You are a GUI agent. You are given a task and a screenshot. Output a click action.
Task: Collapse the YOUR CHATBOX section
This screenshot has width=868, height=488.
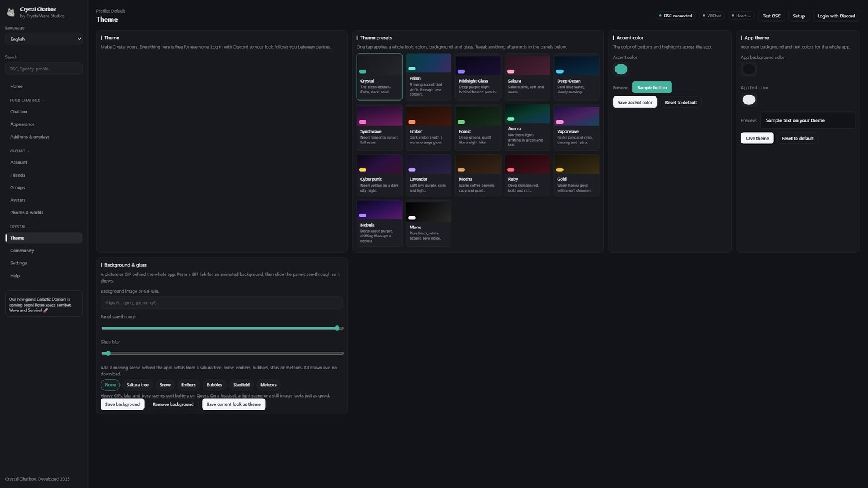coord(27,100)
